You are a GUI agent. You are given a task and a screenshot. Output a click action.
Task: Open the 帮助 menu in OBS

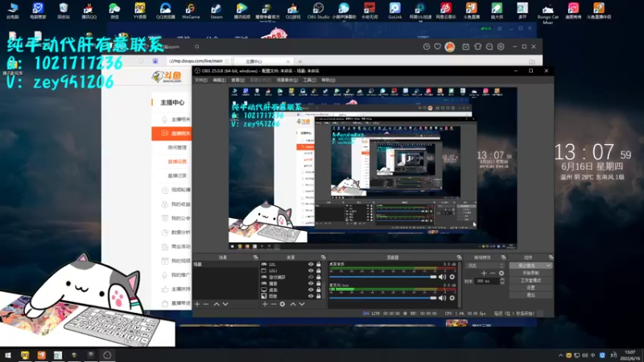pyautogui.click(x=328, y=80)
